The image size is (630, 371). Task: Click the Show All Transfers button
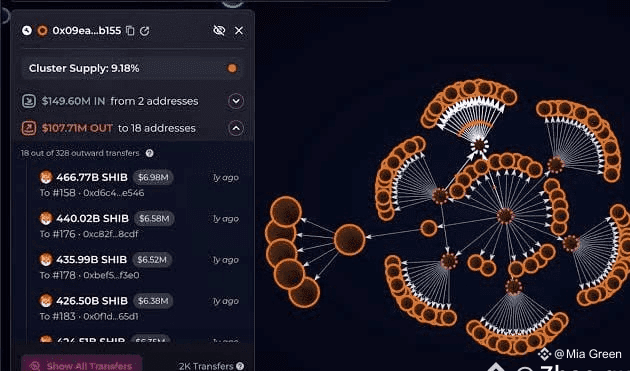tap(82, 365)
